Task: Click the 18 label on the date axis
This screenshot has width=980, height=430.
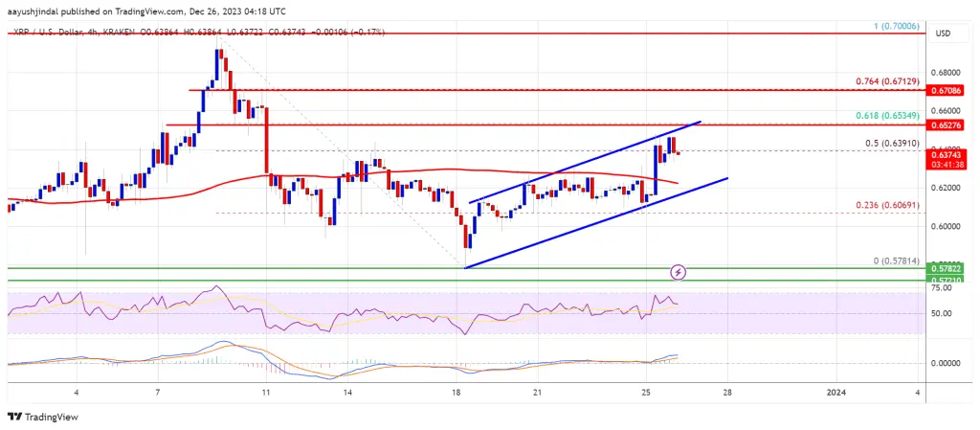Action: click(457, 393)
